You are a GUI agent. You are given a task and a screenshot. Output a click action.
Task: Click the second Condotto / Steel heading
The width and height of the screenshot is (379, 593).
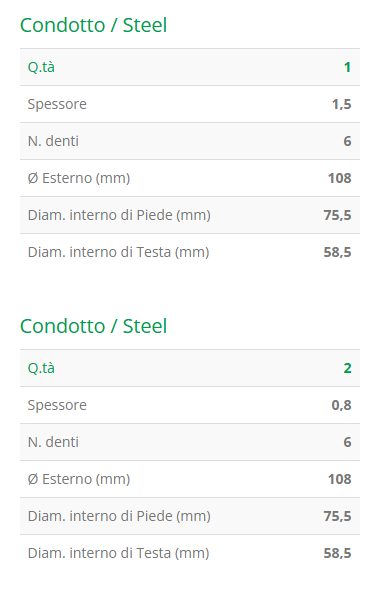click(x=93, y=326)
